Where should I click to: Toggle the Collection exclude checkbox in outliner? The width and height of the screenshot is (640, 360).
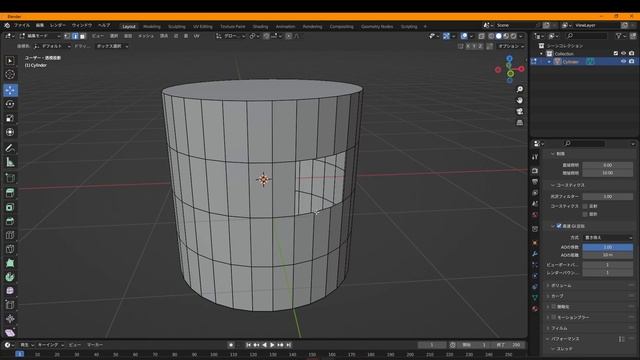coord(616,53)
